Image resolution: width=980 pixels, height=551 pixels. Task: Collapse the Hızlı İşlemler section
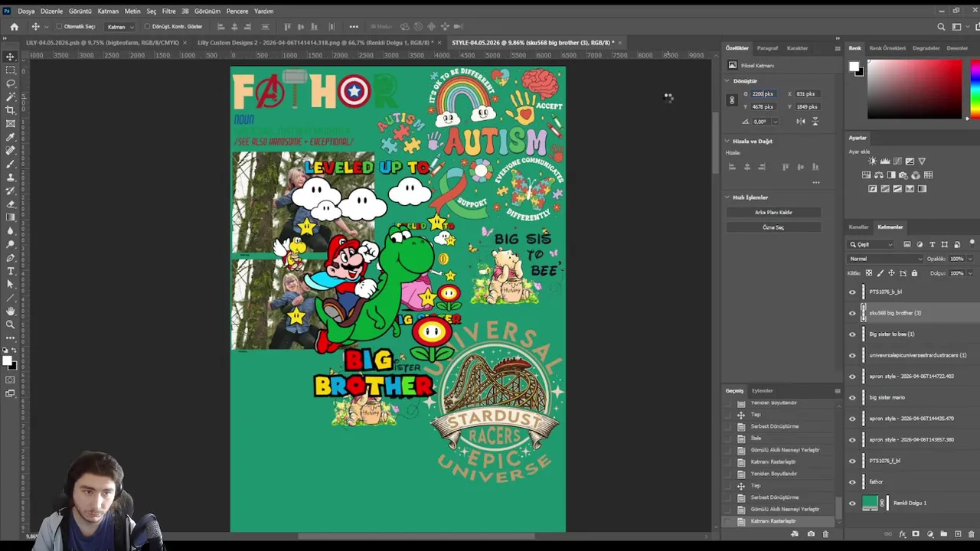[727, 197]
